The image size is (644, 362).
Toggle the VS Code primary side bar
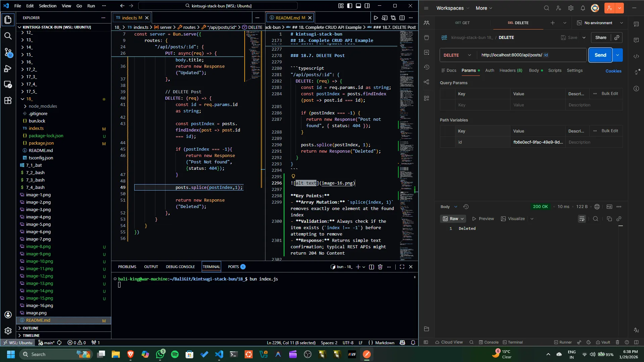350,6
